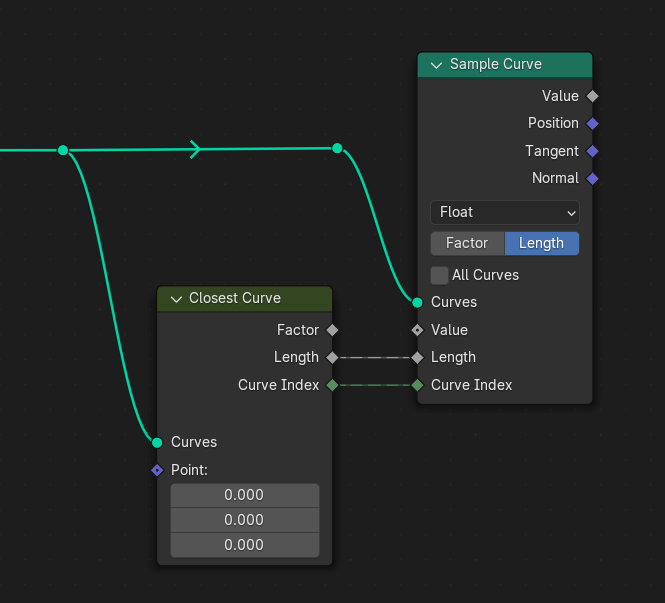Click the Normal output socket

(592, 179)
